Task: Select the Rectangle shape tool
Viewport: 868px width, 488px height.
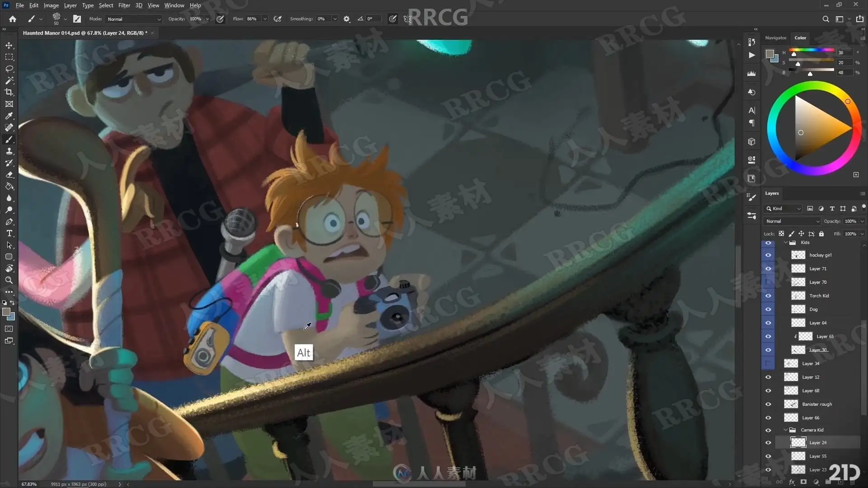Action: pos(9,257)
